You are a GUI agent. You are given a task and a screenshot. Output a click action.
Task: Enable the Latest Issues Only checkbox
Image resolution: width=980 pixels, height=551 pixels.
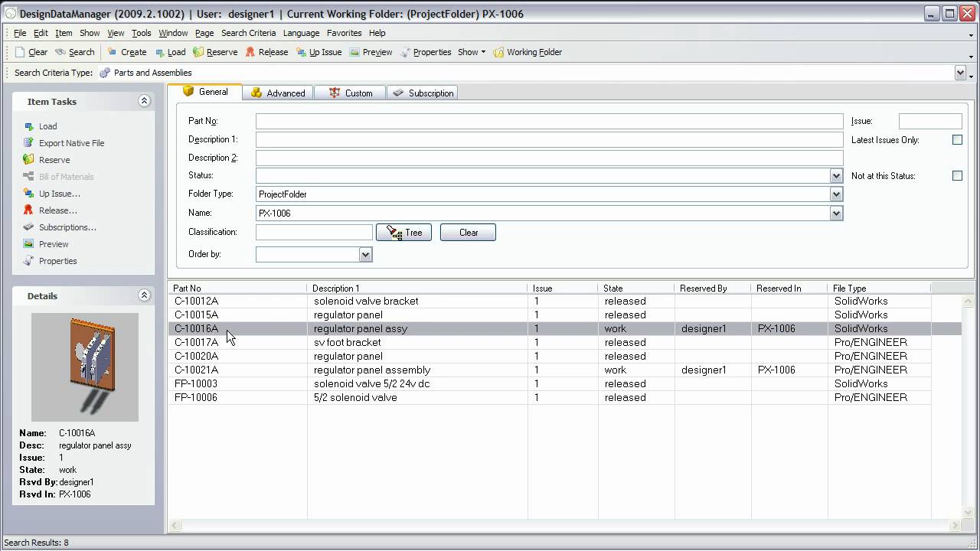click(957, 140)
